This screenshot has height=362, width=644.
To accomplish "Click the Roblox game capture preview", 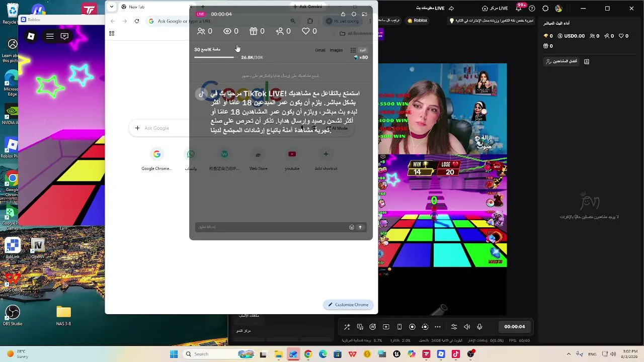I will [x=443, y=210].
